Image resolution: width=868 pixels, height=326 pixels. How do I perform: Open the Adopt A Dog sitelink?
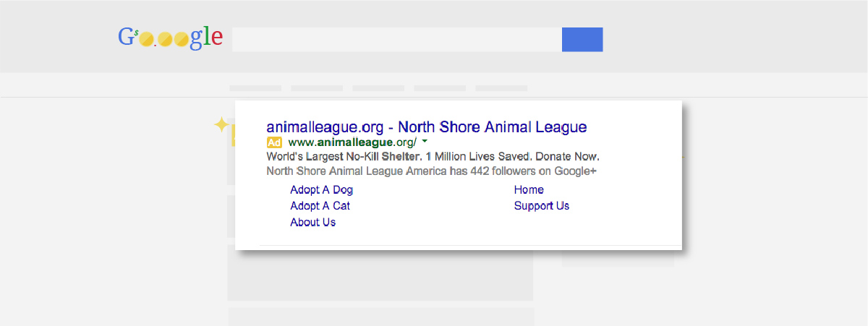point(322,190)
